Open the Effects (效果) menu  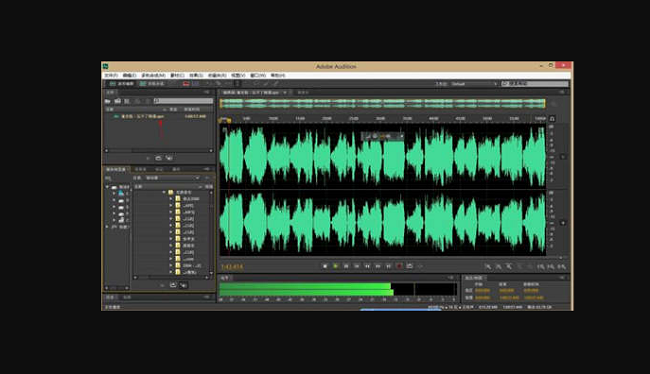tap(196, 75)
